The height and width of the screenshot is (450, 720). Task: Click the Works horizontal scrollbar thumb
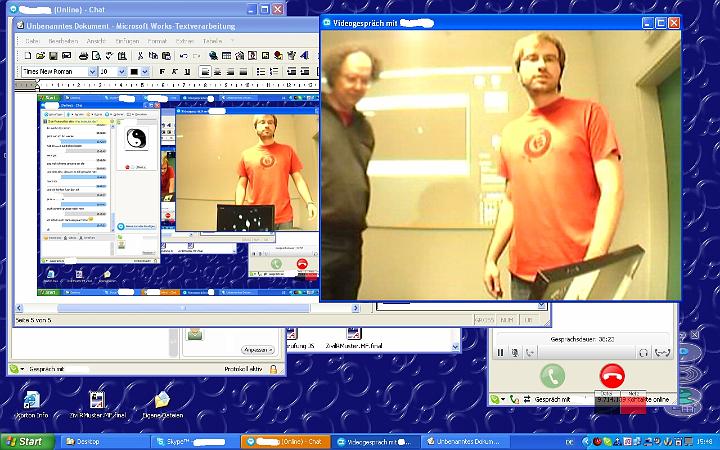click(183, 308)
